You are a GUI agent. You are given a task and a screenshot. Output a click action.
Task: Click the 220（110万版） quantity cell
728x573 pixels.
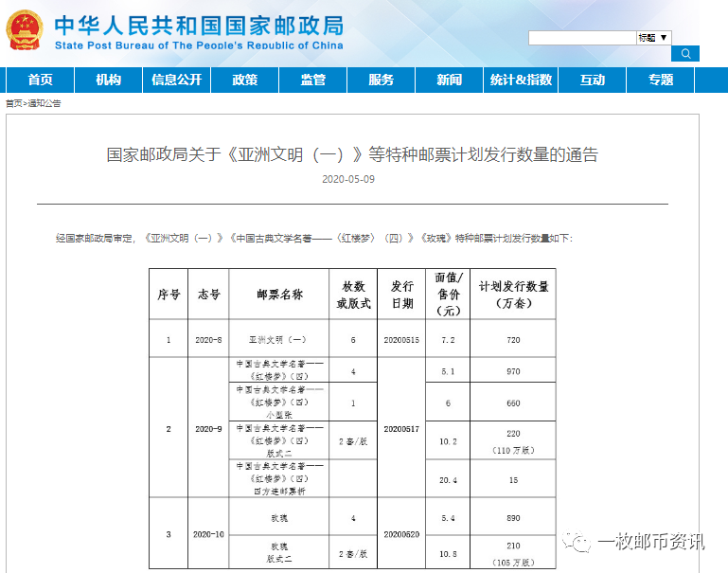tap(513, 441)
